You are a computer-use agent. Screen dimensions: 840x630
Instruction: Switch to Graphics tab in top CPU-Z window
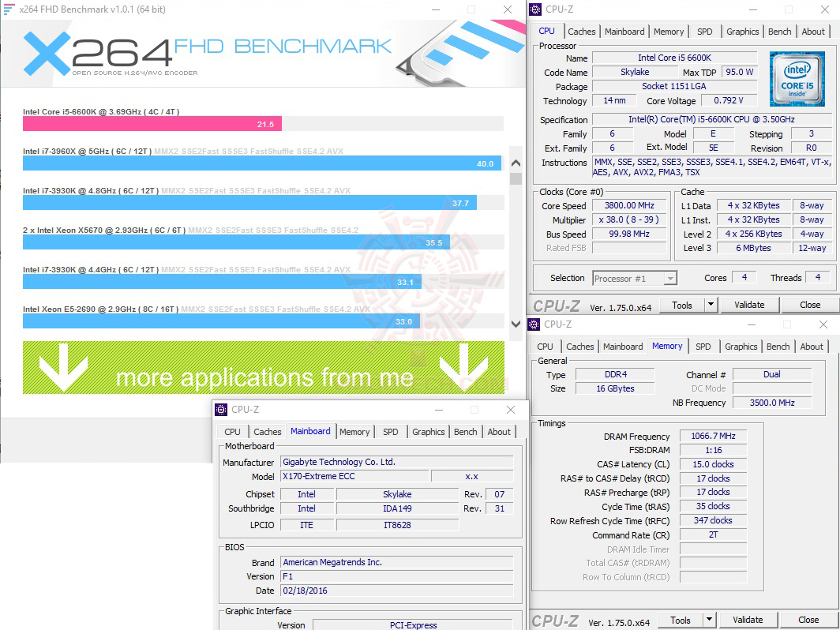pyautogui.click(x=742, y=32)
